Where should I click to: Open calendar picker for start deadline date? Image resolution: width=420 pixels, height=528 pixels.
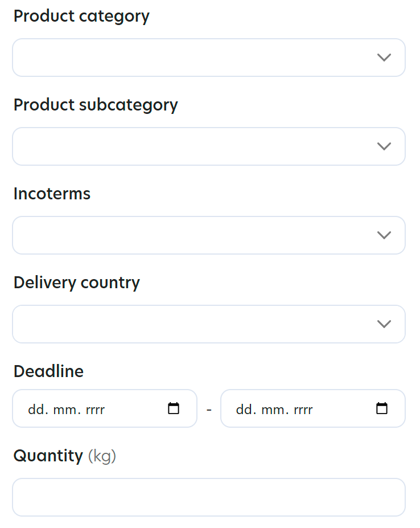(x=174, y=408)
